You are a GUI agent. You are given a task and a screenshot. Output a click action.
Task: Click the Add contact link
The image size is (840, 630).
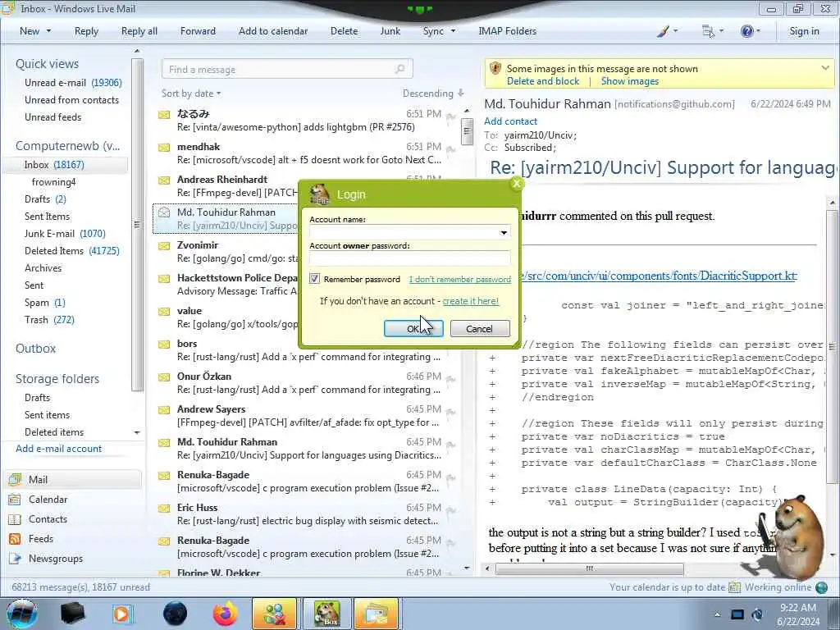(x=510, y=121)
